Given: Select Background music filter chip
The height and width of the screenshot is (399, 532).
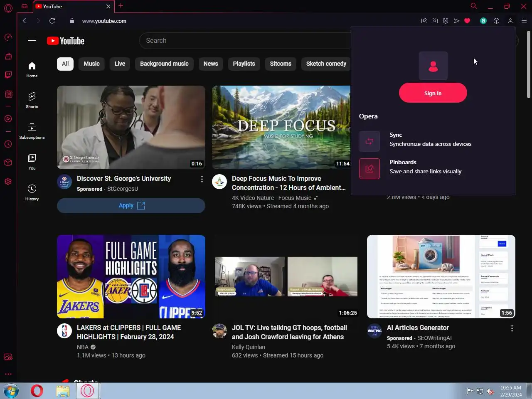Looking at the screenshot, I should point(164,64).
